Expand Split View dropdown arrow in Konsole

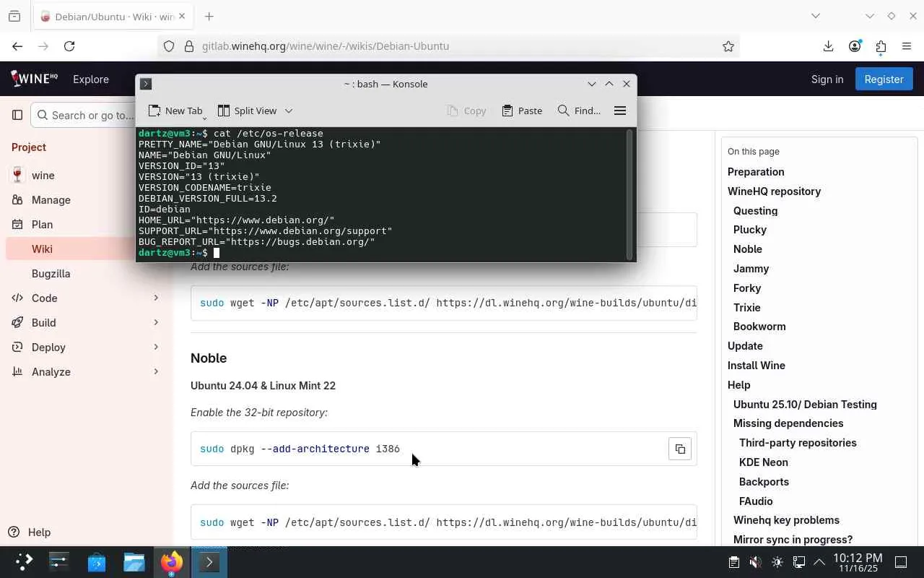point(289,111)
